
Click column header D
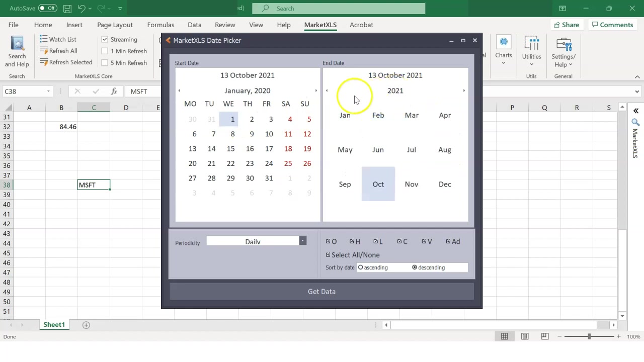pos(126,108)
